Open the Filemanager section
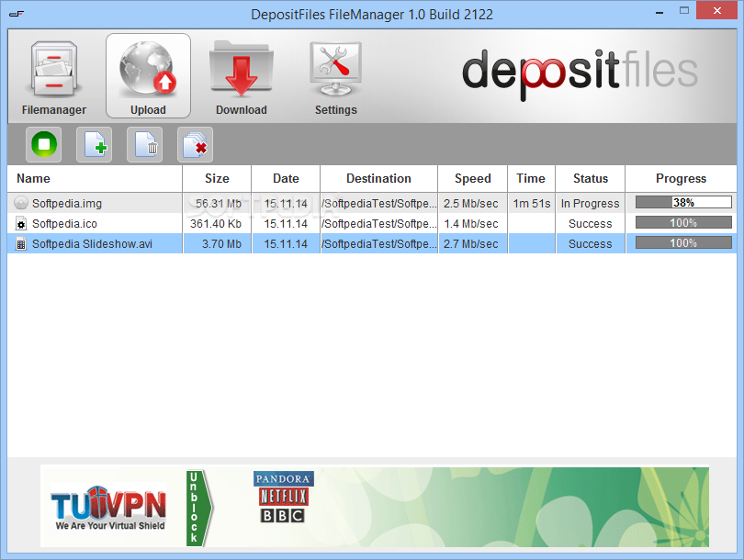Viewport: 744px width, 560px height. click(54, 76)
